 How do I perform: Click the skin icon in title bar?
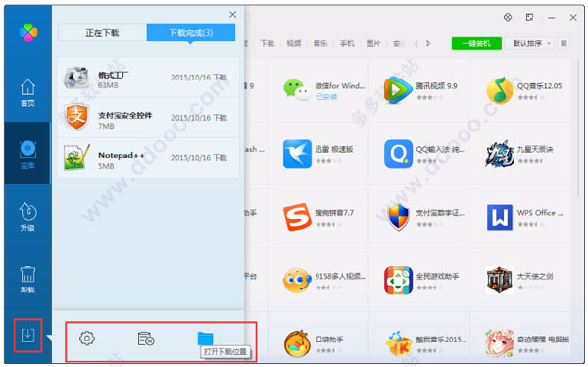(508, 17)
